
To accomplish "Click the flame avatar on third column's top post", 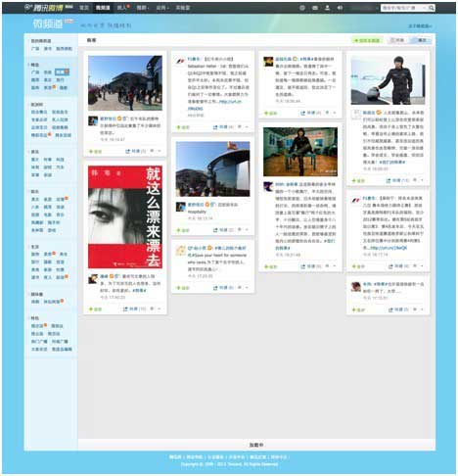I will click(x=268, y=61).
